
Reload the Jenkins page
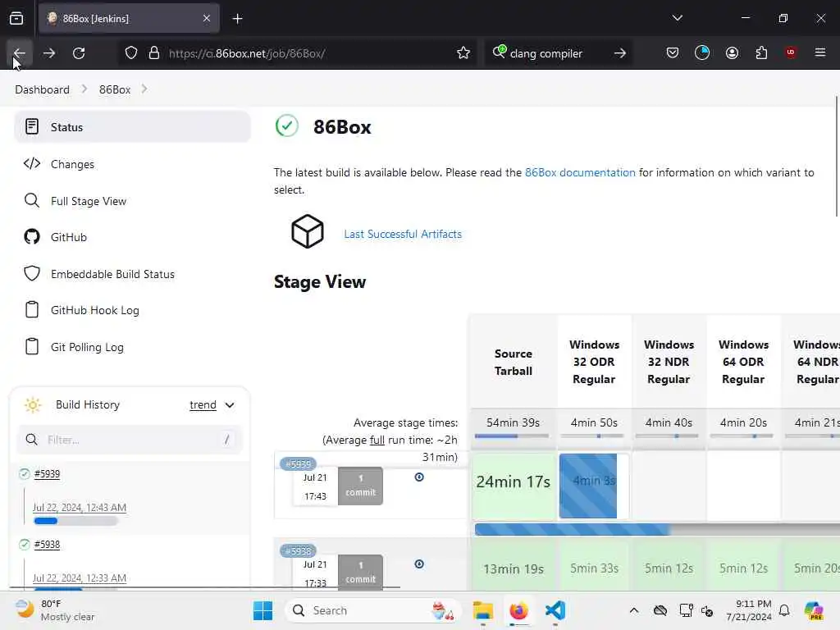79,53
